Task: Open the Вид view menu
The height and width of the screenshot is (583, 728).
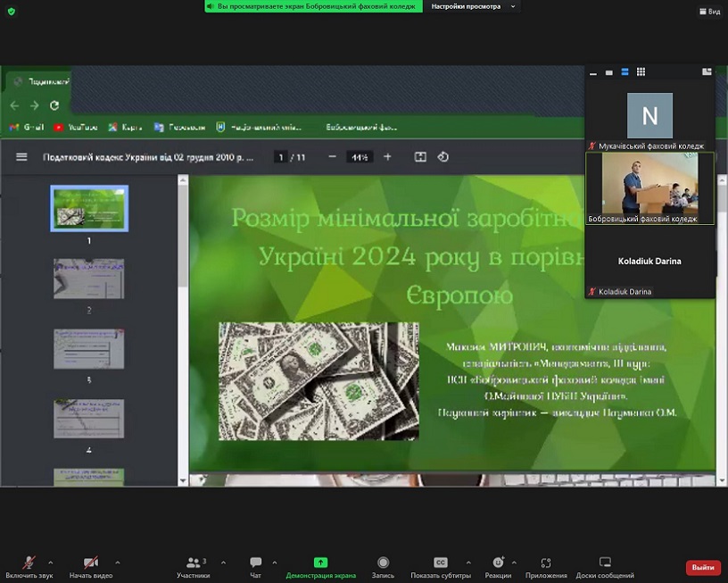Action: (710, 11)
